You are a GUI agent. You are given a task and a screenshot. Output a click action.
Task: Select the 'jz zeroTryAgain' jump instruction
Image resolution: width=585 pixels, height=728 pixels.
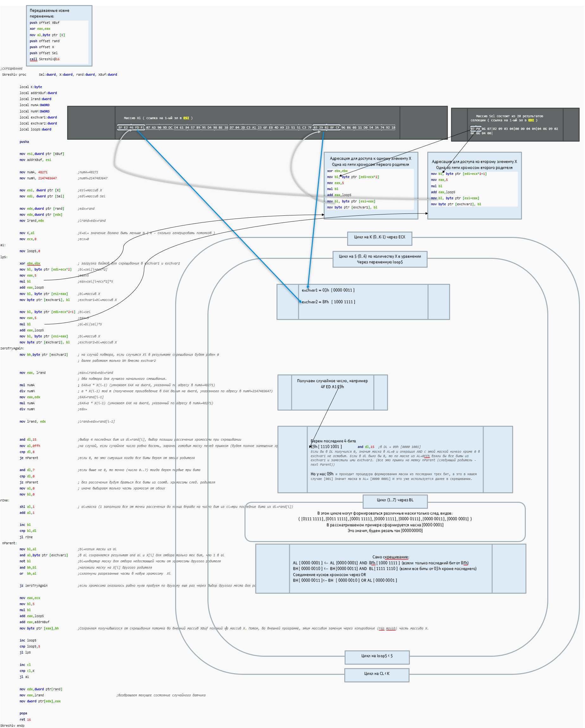tap(34, 585)
